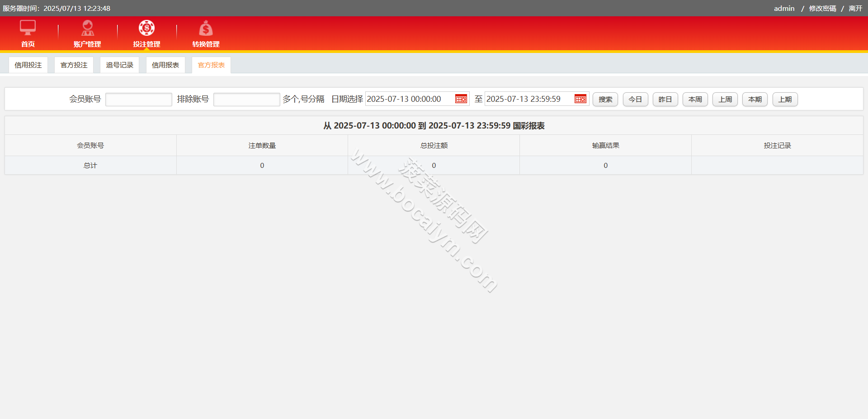The height and width of the screenshot is (419, 868).
Task: Click the 总投注额 column header
Action: tap(434, 145)
